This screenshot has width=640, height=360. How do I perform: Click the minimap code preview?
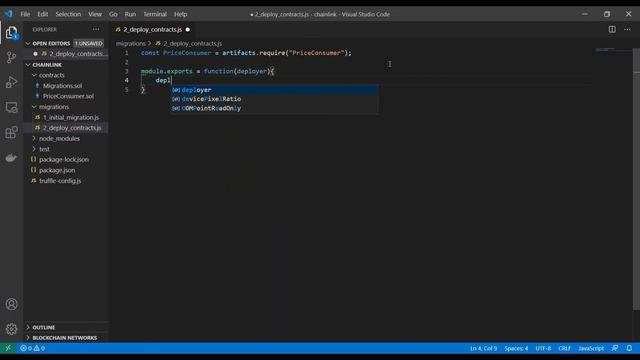(605, 50)
